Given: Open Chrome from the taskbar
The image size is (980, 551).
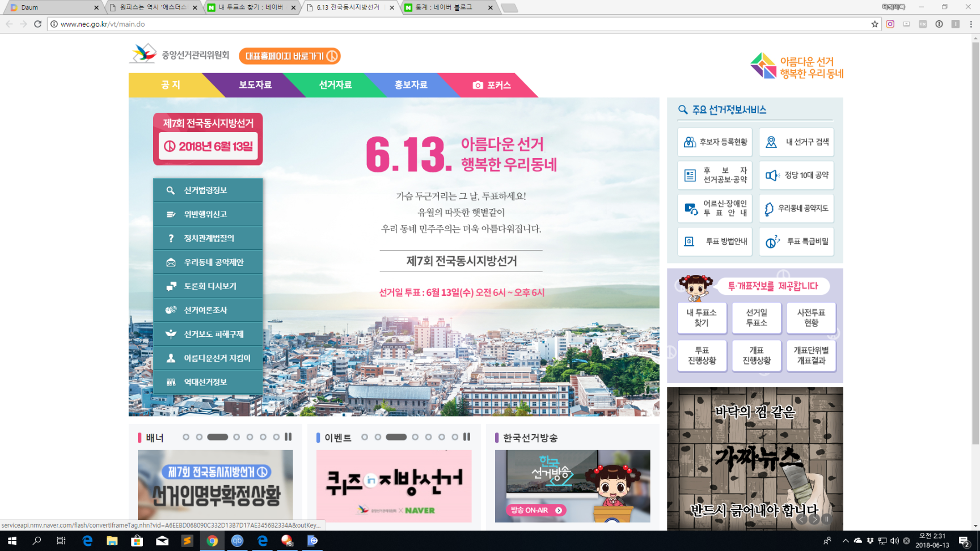Looking at the screenshot, I should pyautogui.click(x=212, y=541).
